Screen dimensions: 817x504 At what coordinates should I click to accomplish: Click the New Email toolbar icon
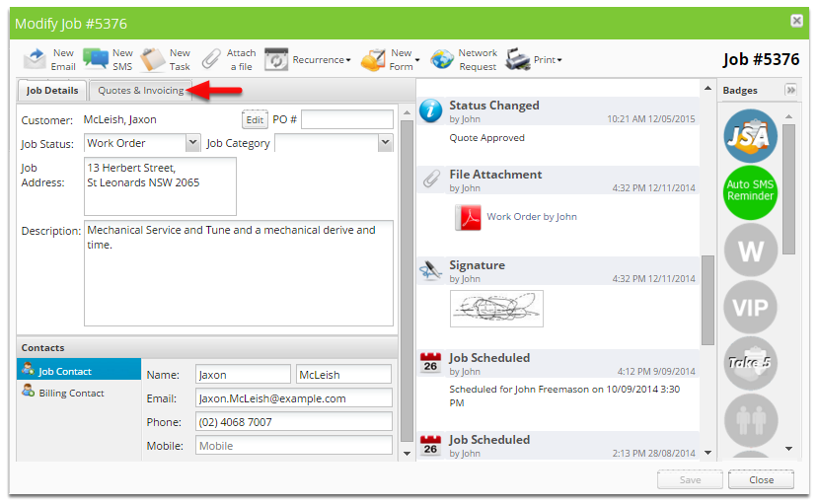click(35, 59)
